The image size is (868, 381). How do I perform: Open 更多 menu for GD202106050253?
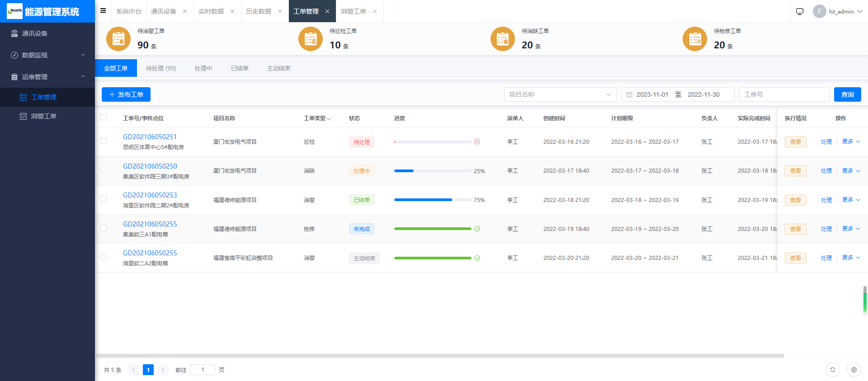[851, 200]
